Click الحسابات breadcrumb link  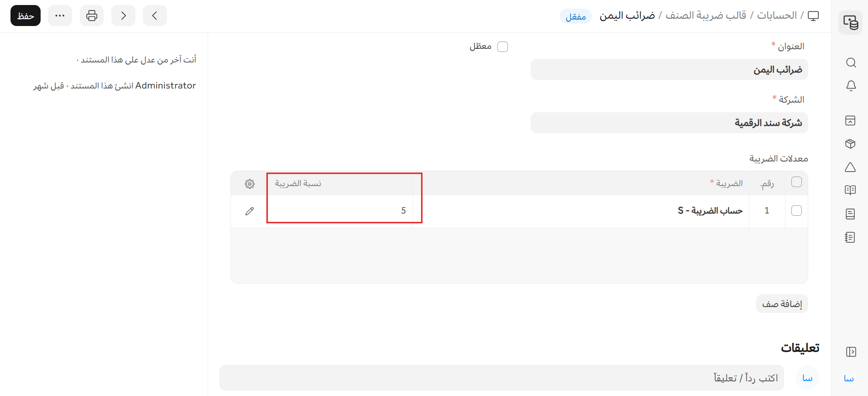pyautogui.click(x=777, y=16)
